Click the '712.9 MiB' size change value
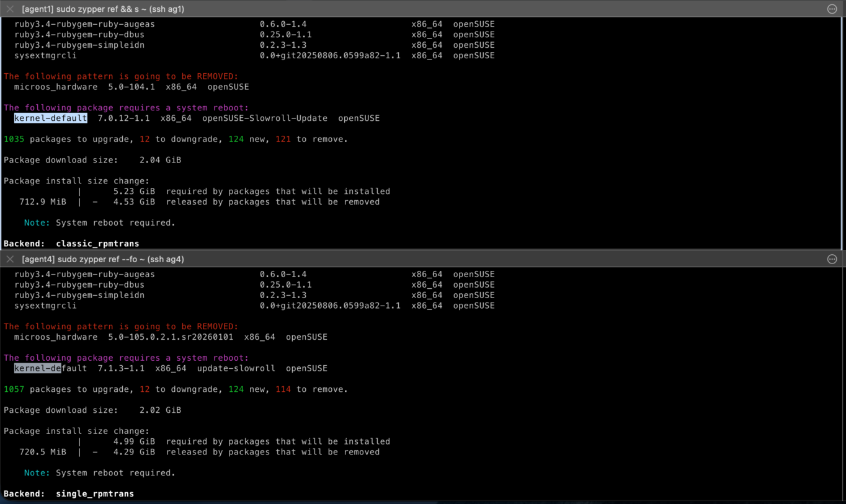 pos(43,201)
